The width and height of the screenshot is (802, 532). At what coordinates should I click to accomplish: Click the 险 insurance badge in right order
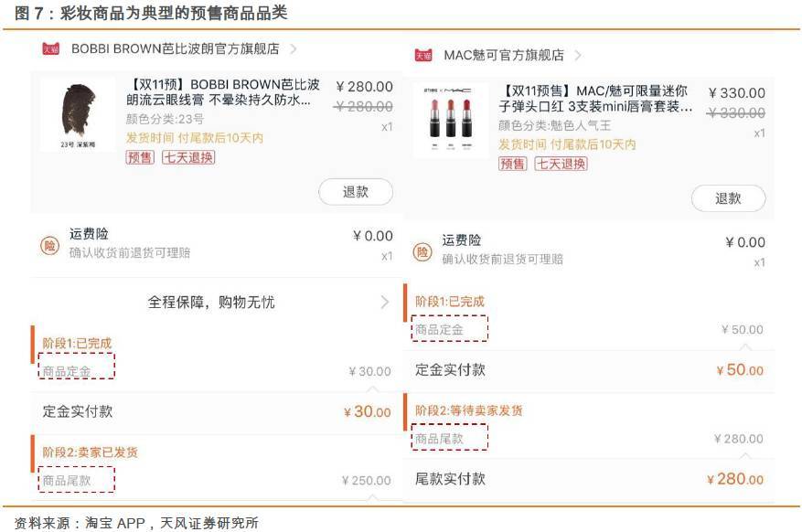point(423,252)
